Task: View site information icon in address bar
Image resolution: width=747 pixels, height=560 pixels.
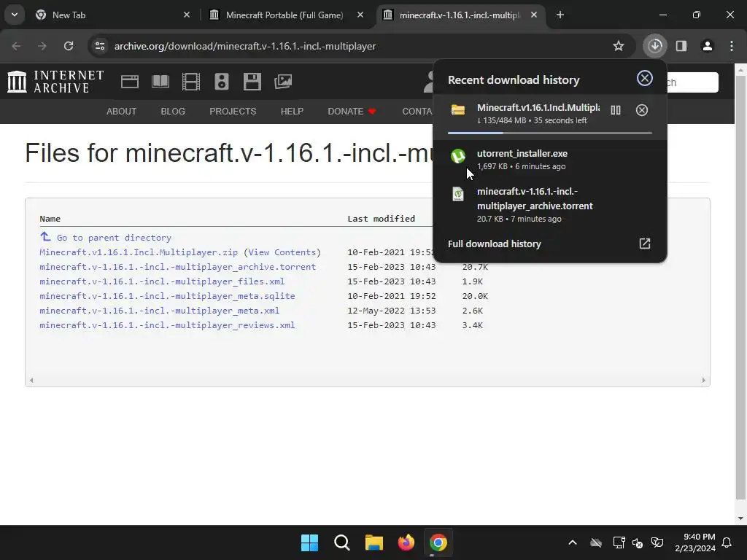Action: pos(99,46)
